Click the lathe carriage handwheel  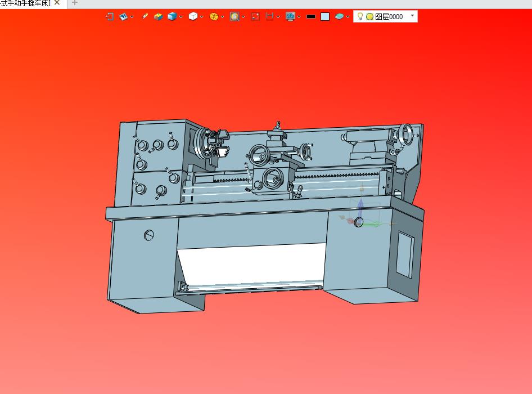tap(273, 177)
